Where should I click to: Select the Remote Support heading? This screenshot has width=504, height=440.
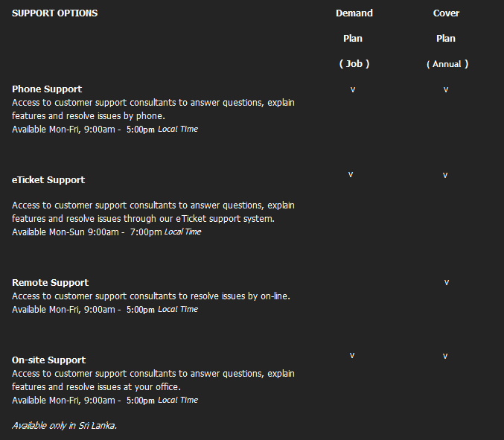[50, 283]
